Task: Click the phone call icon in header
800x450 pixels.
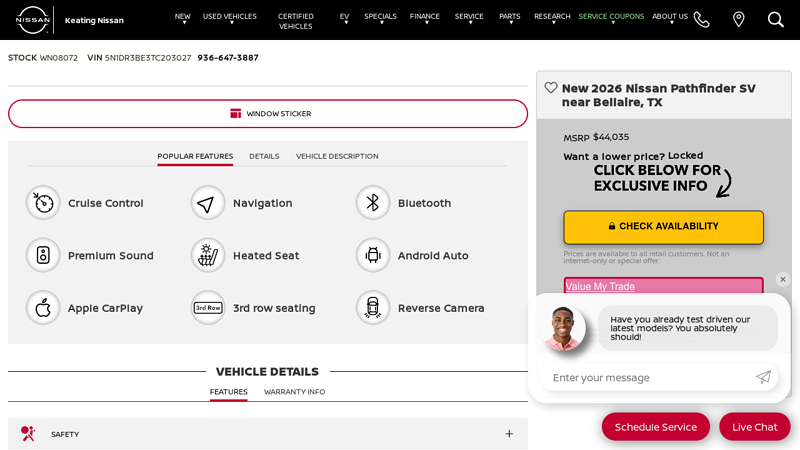Action: point(701,20)
